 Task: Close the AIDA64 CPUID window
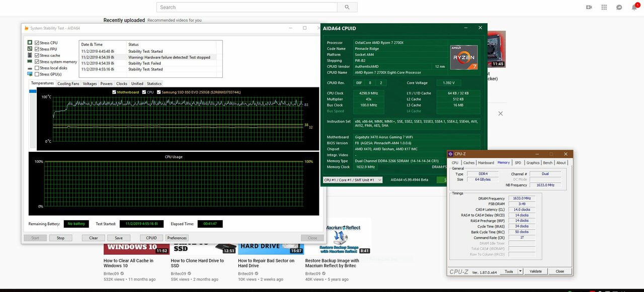point(480,28)
